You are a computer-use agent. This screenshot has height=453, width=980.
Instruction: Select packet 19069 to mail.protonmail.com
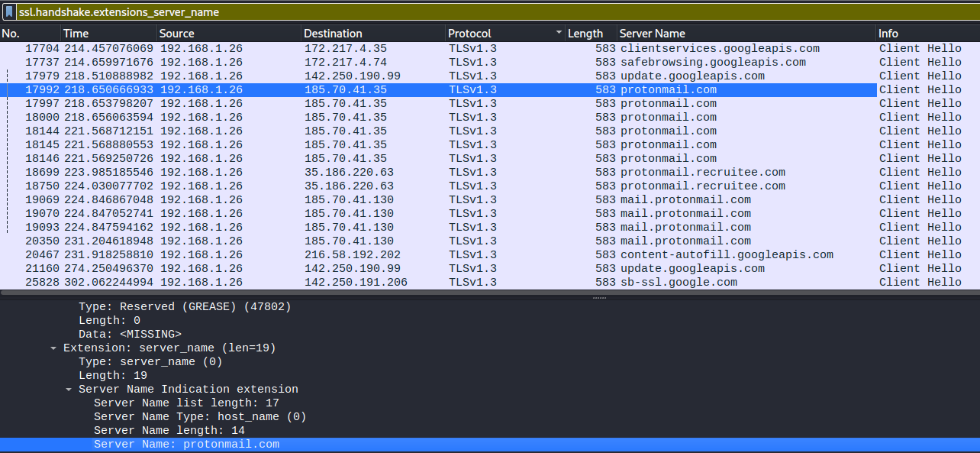click(490, 199)
